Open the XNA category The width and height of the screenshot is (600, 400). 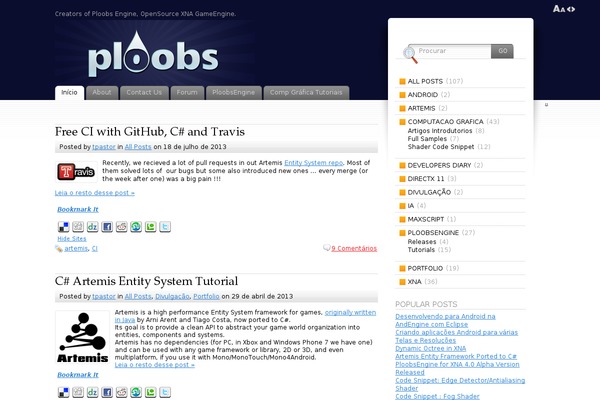tap(414, 282)
